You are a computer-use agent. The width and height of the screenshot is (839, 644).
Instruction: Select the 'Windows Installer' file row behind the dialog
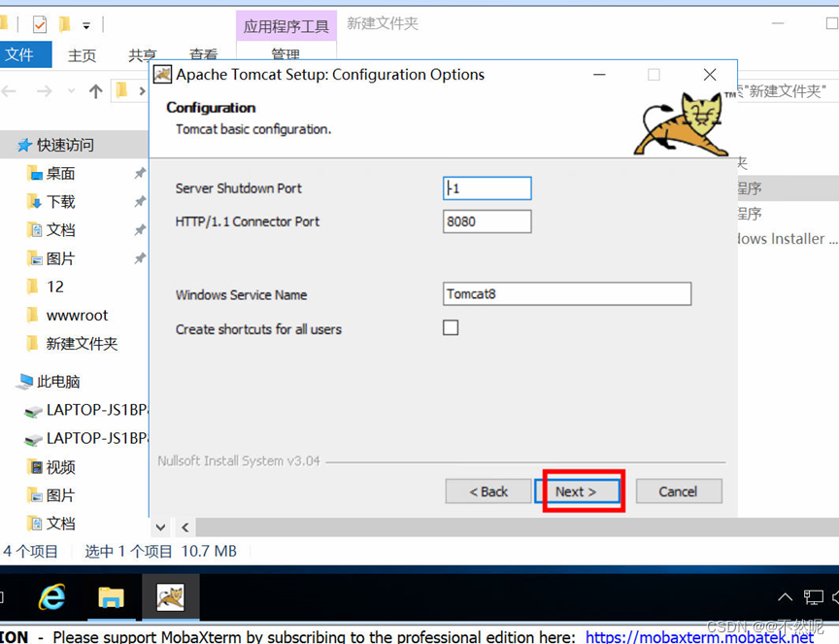pyautogui.click(x=788, y=239)
